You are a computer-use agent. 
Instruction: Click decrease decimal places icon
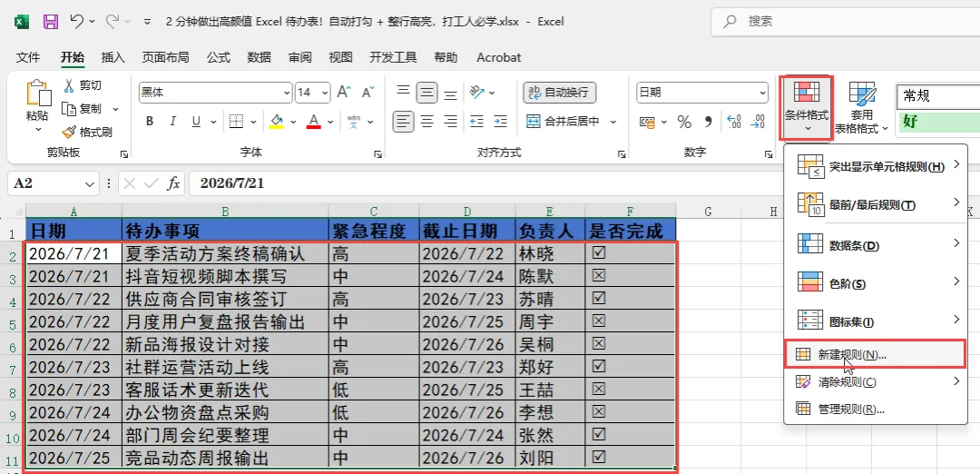[758, 122]
